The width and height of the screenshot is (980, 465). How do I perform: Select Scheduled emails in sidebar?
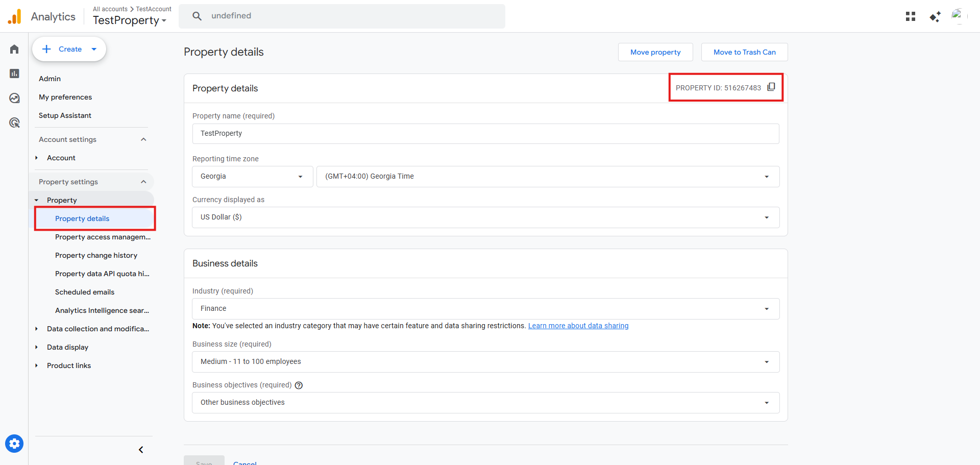[85, 292]
